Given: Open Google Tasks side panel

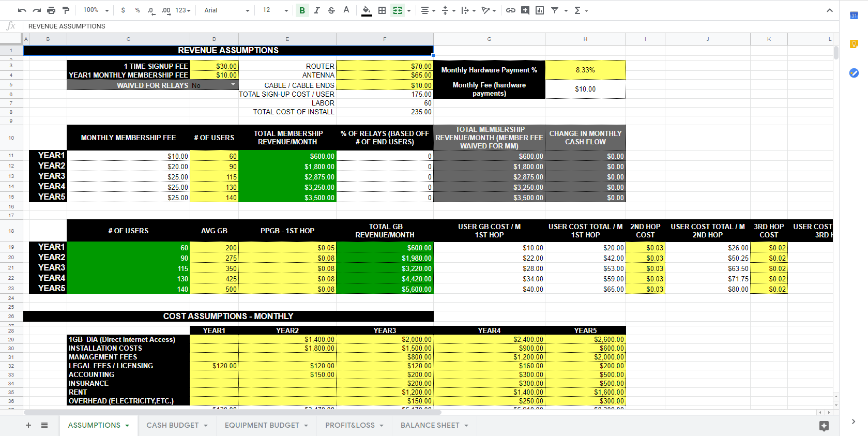Looking at the screenshot, I should click(x=854, y=73).
